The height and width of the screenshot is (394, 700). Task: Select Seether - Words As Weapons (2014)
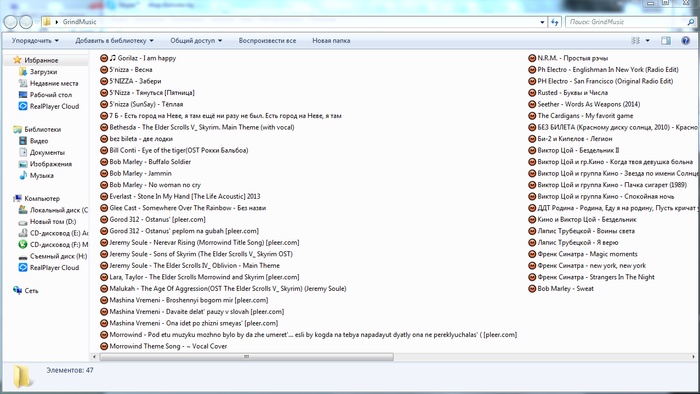(588, 104)
